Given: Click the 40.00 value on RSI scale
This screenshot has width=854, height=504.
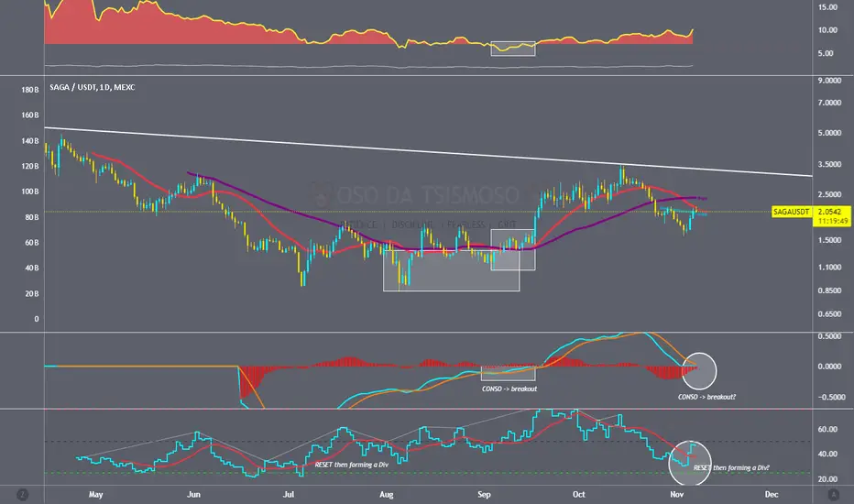Looking at the screenshot, I should [827, 454].
